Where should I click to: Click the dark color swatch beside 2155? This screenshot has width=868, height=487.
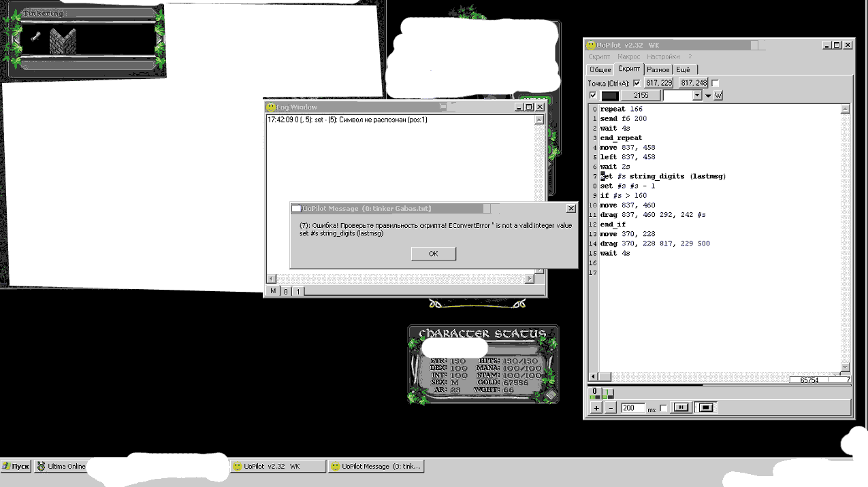click(x=609, y=96)
